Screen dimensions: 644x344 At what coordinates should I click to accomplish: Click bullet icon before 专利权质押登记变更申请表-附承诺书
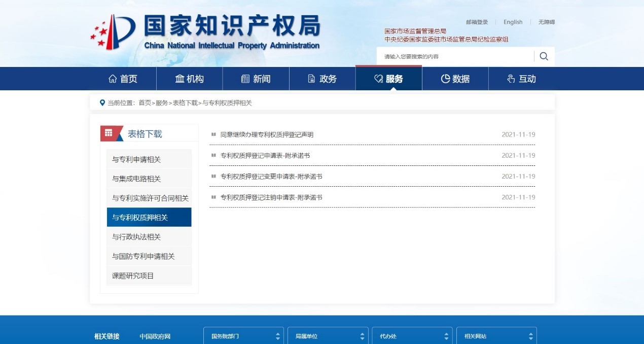point(213,176)
